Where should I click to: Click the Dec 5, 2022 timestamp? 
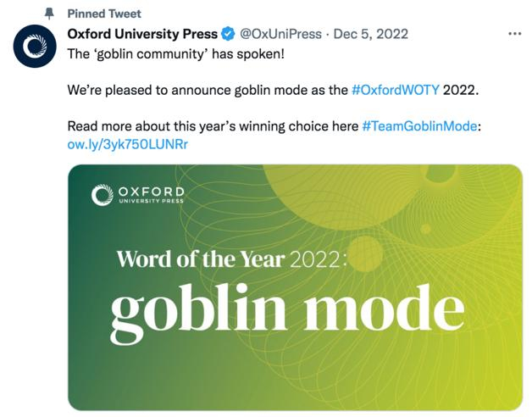click(x=373, y=34)
